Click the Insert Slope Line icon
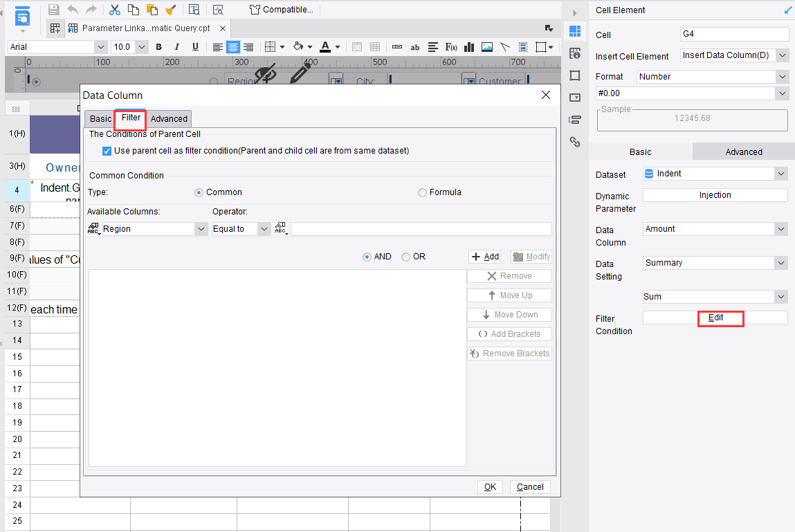This screenshot has height=532, width=795. click(505, 47)
